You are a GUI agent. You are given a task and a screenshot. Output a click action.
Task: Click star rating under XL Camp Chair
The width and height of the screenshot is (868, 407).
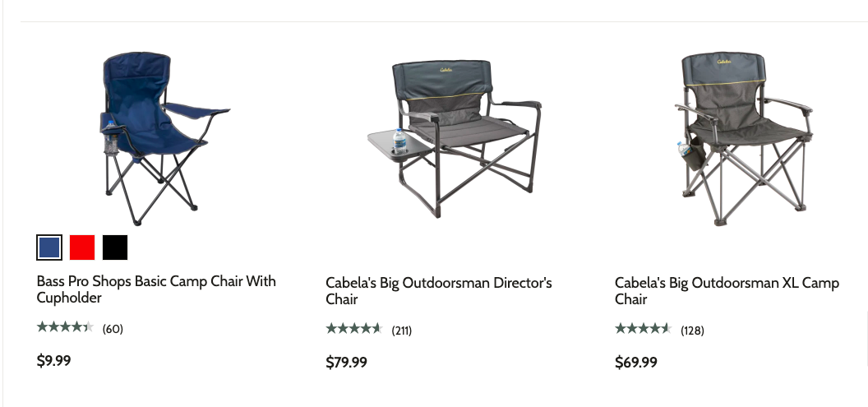point(644,329)
